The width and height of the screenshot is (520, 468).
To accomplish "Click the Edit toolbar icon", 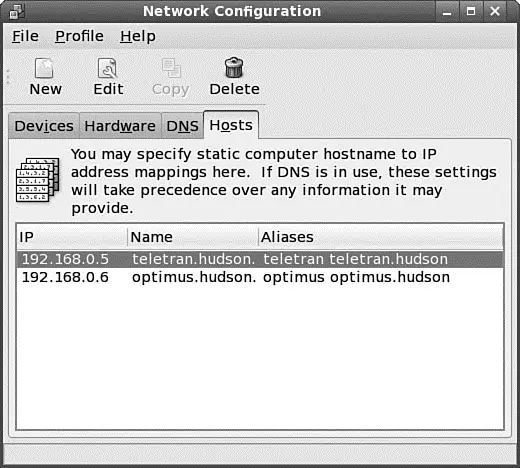I will (x=107, y=68).
